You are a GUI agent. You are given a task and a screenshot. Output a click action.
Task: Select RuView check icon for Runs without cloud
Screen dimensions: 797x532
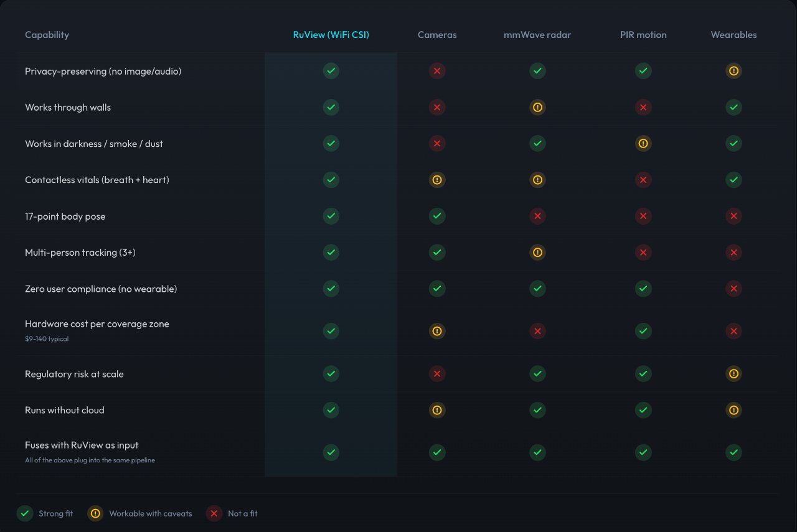click(x=331, y=410)
